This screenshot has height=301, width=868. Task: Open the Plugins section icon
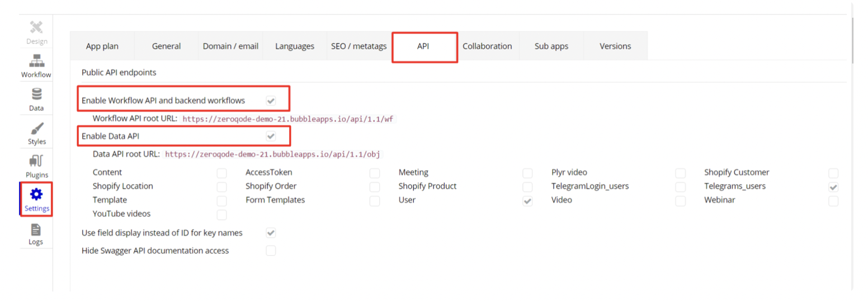click(x=36, y=162)
